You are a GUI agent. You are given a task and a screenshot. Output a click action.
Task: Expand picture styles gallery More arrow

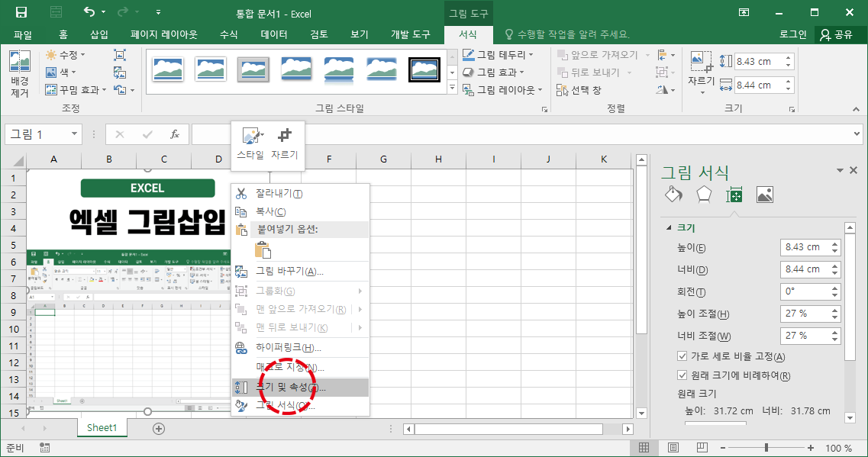(x=452, y=88)
